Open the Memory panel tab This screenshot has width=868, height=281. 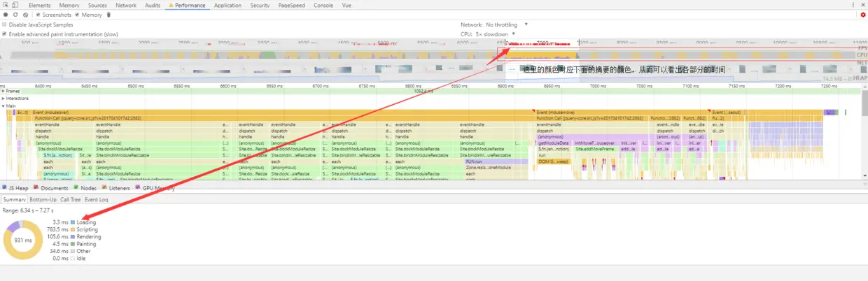[69, 5]
